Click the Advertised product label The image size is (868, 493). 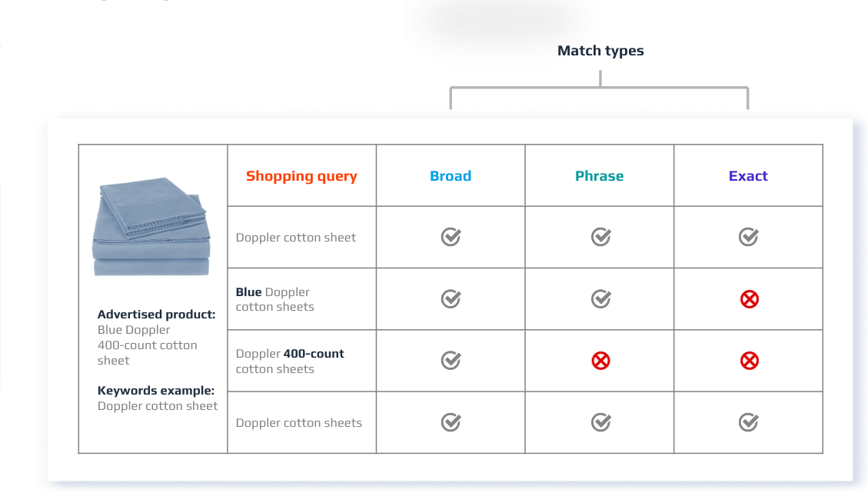[156, 315]
